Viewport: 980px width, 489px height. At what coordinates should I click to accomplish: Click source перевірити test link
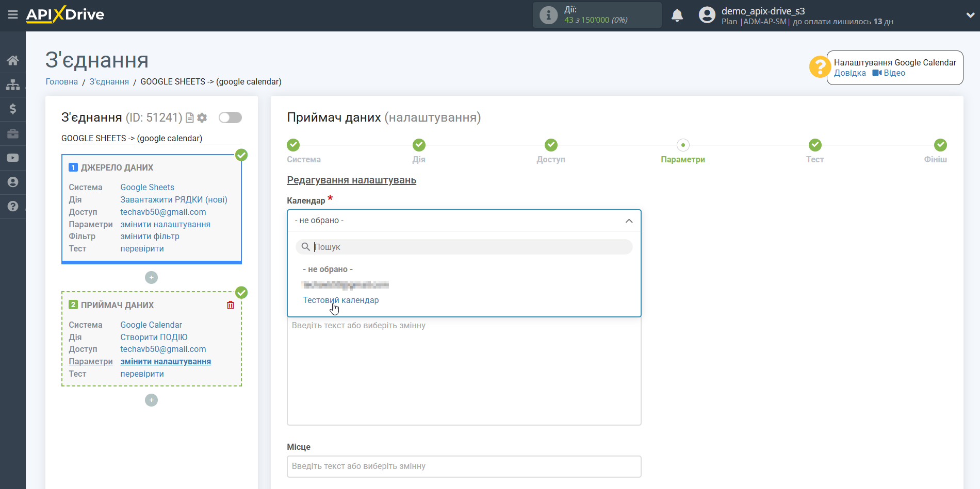coord(142,249)
